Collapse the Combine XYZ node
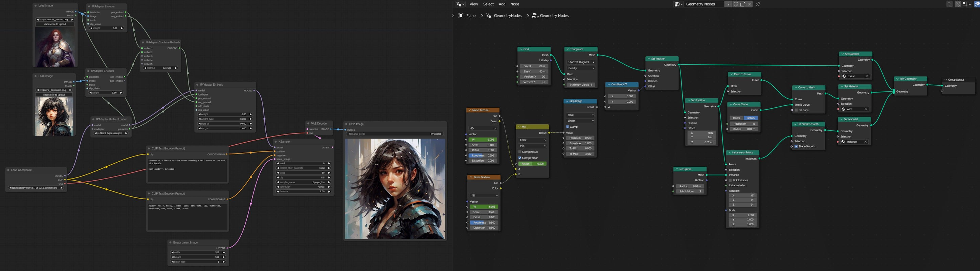Image resolution: width=980 pixels, height=271 pixels. [609, 84]
